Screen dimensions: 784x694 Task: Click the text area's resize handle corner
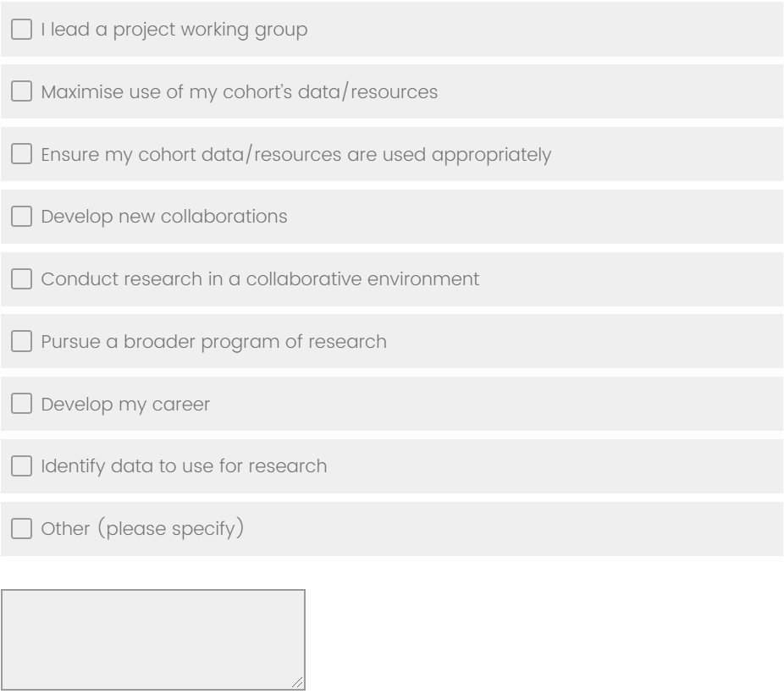click(x=298, y=684)
